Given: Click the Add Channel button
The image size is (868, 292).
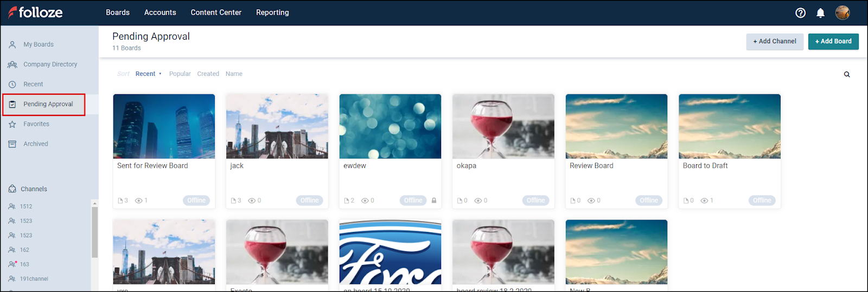Looking at the screenshot, I should click(775, 41).
